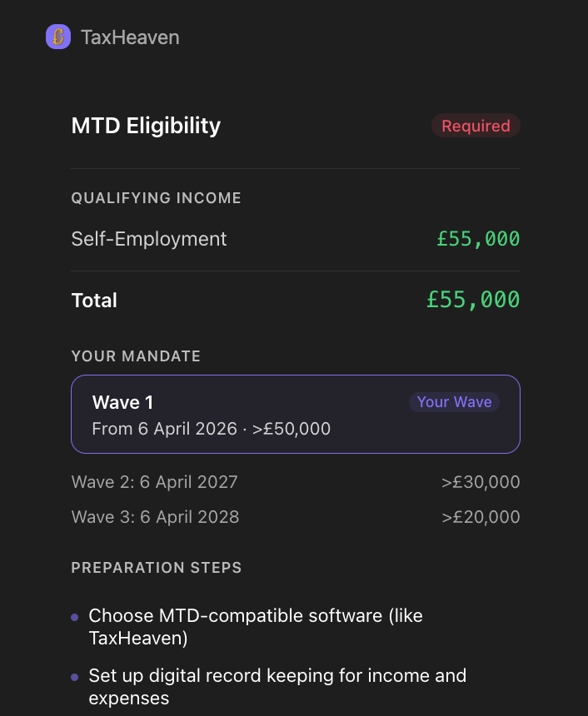The image size is (588, 716).
Task: Click the >£30,000 threshold for Wave 2
Action: pyautogui.click(x=481, y=482)
